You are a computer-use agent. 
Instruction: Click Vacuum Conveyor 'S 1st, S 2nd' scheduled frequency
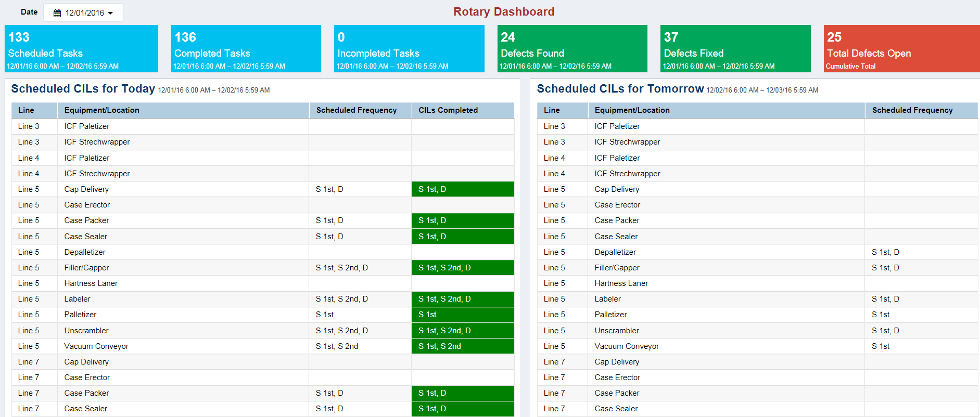[337, 346]
